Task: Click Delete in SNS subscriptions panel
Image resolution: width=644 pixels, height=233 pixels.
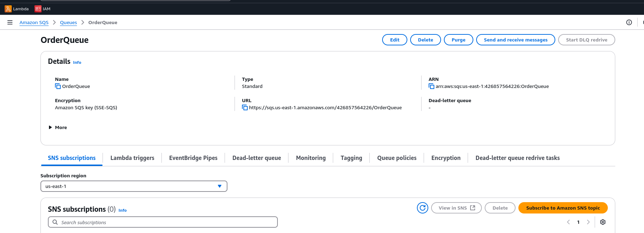Action: [x=500, y=208]
